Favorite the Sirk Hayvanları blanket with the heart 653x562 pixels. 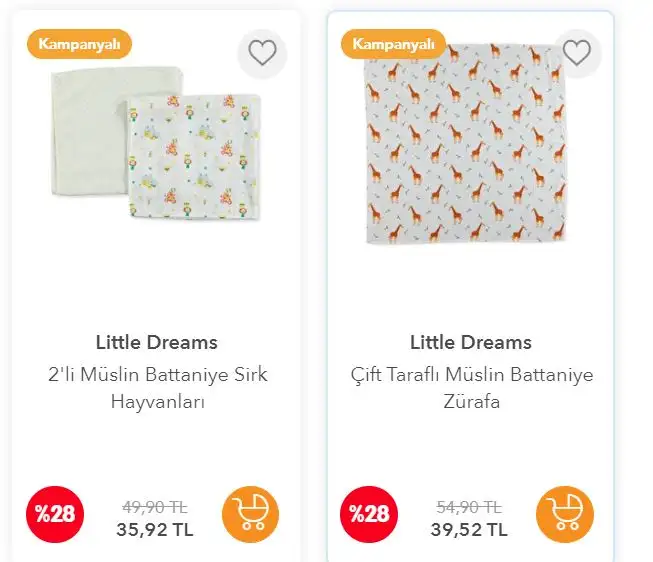[262, 53]
